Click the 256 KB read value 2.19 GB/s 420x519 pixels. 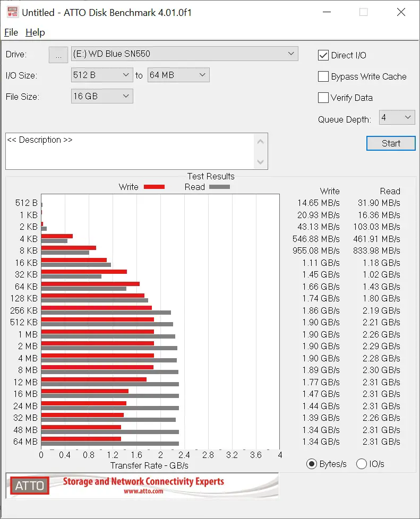381,310
